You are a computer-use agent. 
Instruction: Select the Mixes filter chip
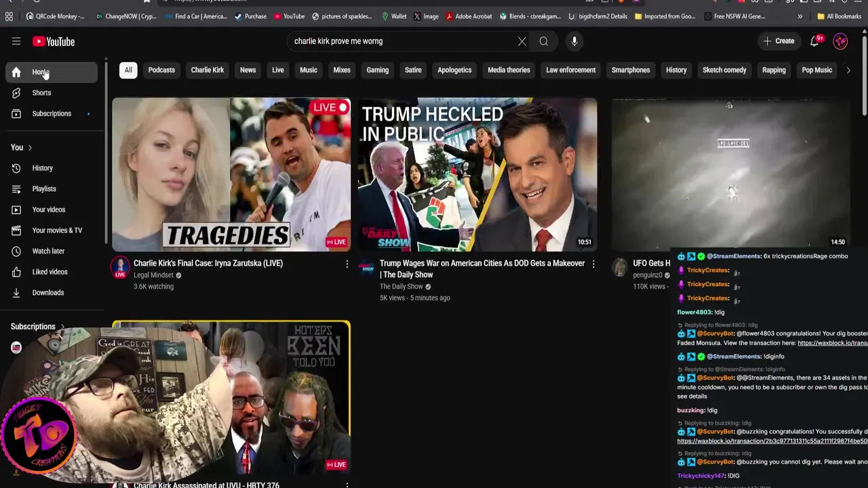click(x=342, y=70)
